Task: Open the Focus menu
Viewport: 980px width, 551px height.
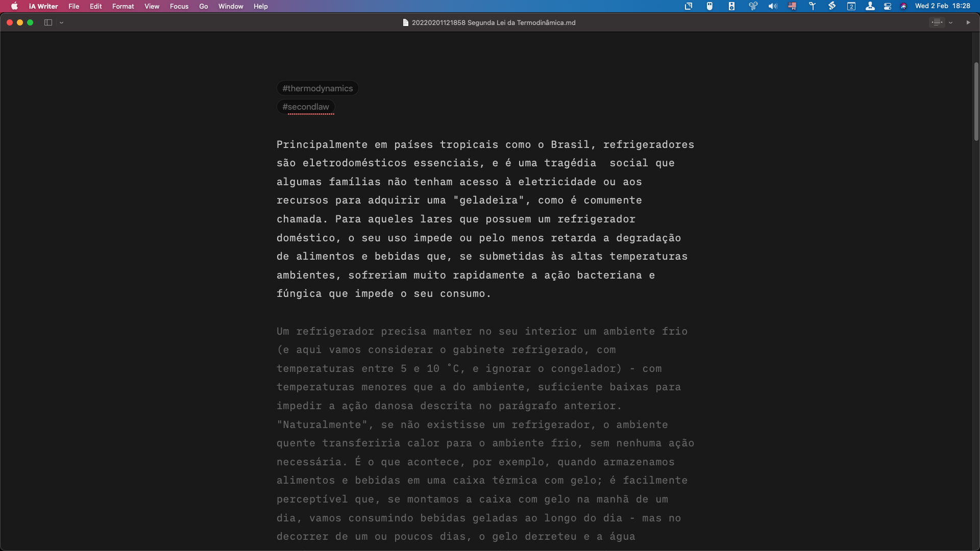Action: coord(179,6)
